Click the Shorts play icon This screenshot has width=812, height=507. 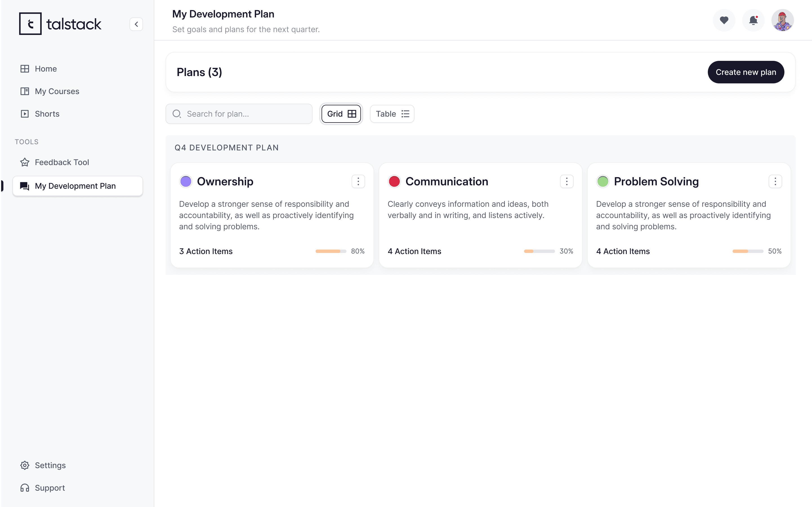coord(25,114)
